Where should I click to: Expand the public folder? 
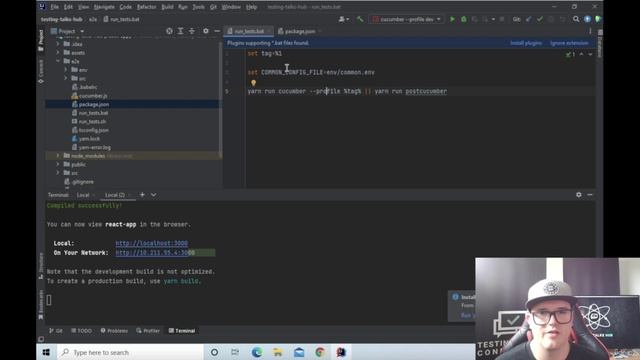coord(58,164)
